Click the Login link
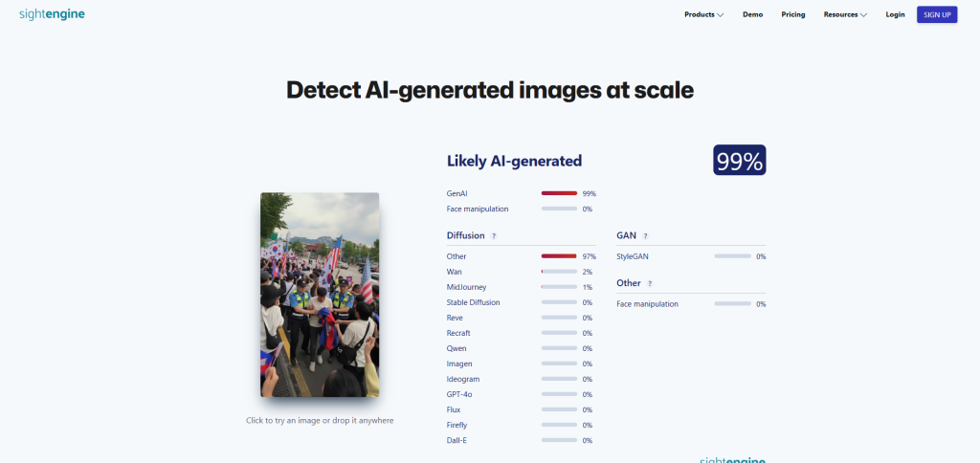Viewport: 980px width, 463px height. coord(895,14)
